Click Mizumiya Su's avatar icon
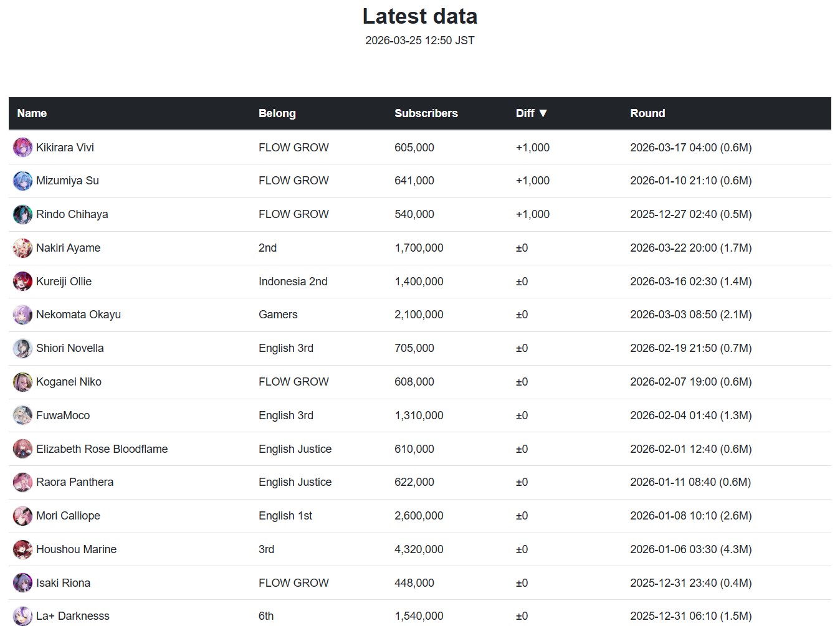 click(22, 181)
